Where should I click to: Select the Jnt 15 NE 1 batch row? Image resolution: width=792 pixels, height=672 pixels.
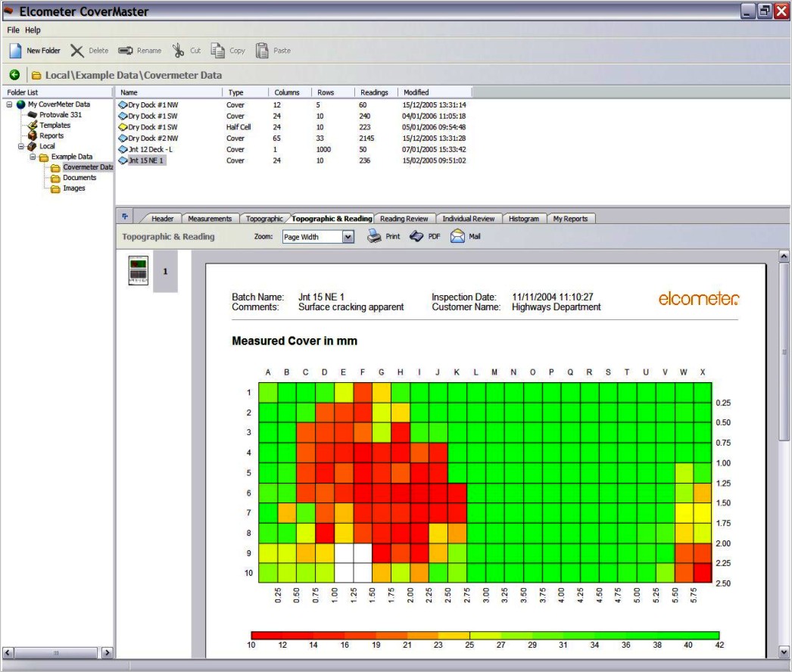(x=292, y=160)
